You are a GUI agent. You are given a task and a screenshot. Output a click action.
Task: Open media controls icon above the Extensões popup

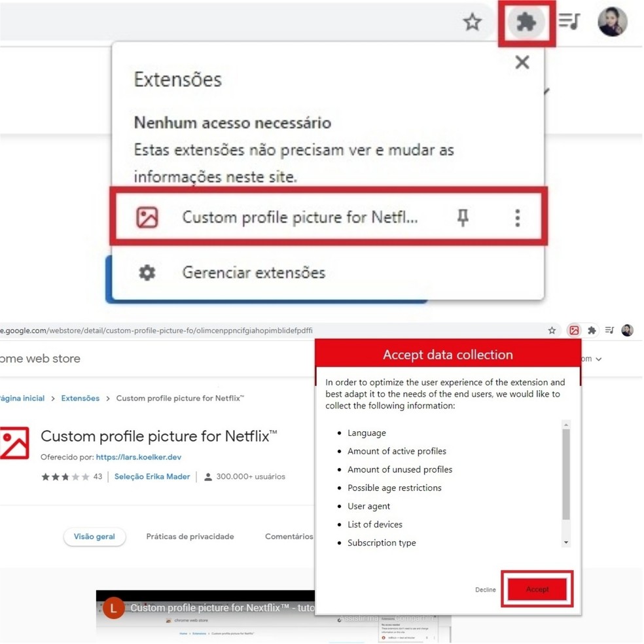pyautogui.click(x=569, y=21)
